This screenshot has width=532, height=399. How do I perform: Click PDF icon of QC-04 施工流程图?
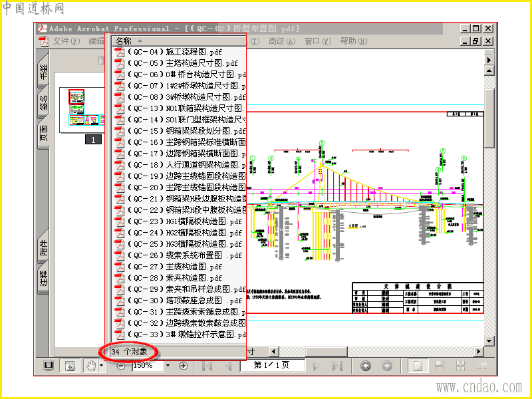point(120,52)
